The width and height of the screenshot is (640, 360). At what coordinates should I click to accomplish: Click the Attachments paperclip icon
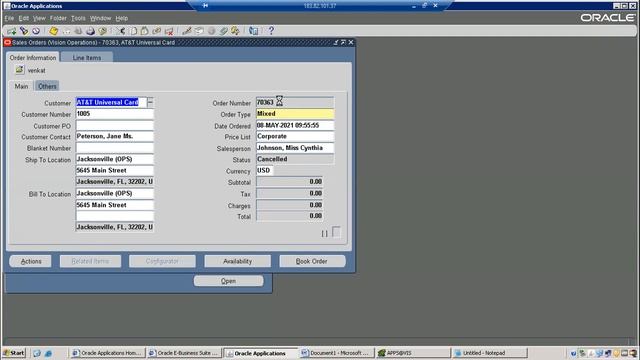223,31
